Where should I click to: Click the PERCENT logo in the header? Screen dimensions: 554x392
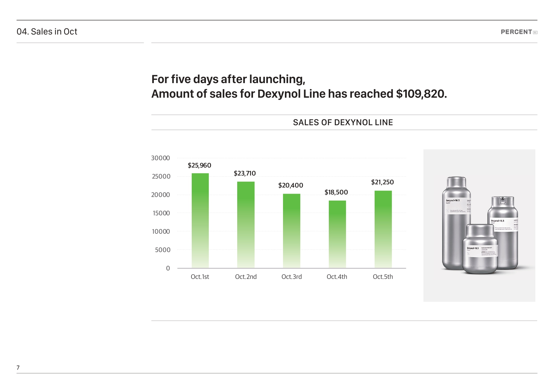pos(519,32)
